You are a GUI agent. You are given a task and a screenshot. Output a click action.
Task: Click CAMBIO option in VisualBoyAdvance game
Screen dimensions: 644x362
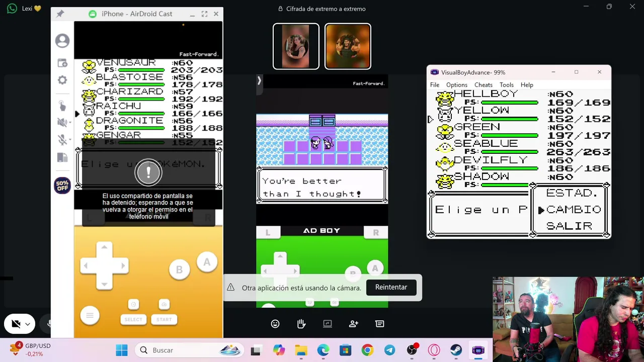[x=574, y=210]
